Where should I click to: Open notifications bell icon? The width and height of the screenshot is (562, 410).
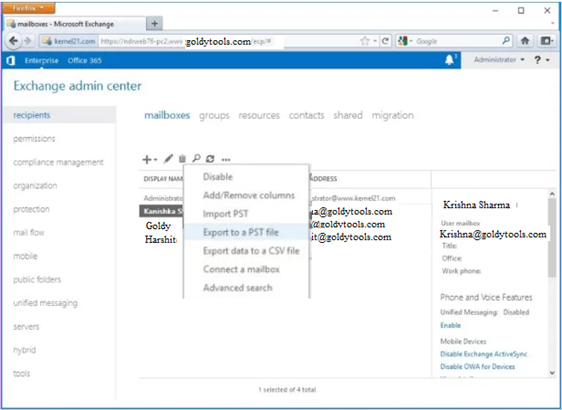click(x=450, y=60)
